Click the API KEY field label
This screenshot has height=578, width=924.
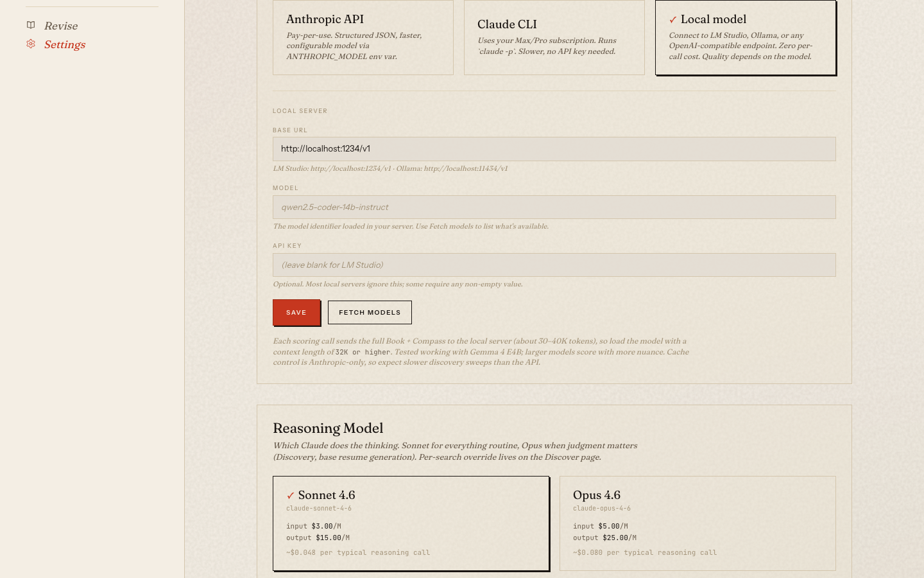287,246
